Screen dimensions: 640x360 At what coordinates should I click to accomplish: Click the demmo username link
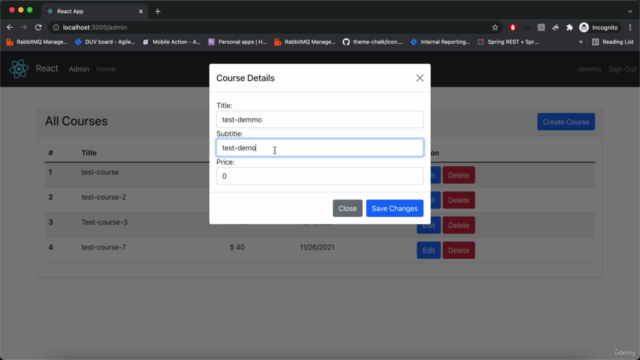coord(589,69)
